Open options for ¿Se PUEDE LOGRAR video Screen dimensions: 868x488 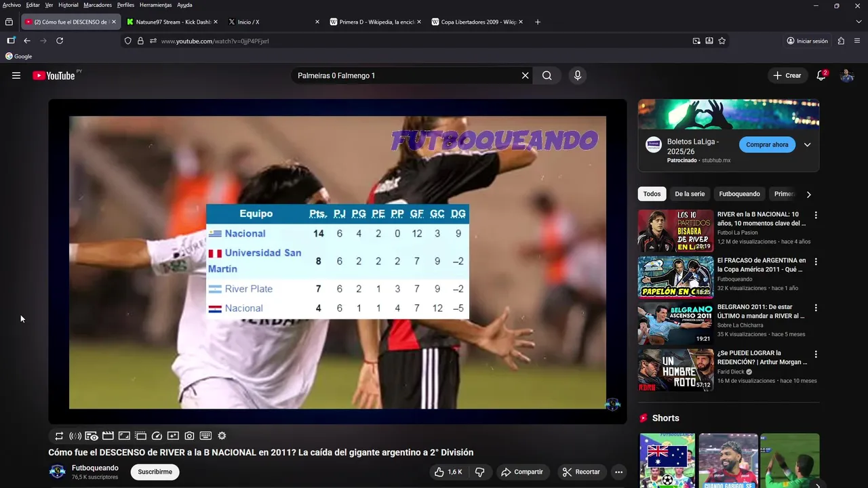(x=816, y=354)
